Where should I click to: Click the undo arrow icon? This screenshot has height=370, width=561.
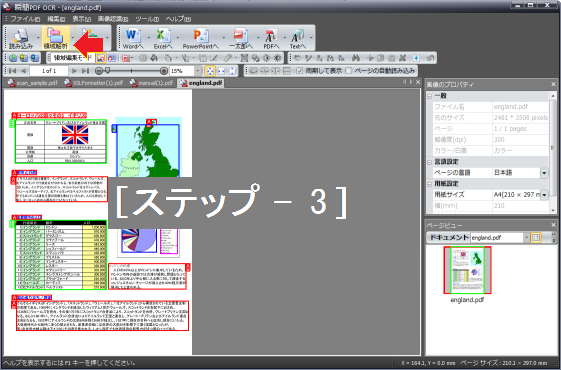(430, 58)
